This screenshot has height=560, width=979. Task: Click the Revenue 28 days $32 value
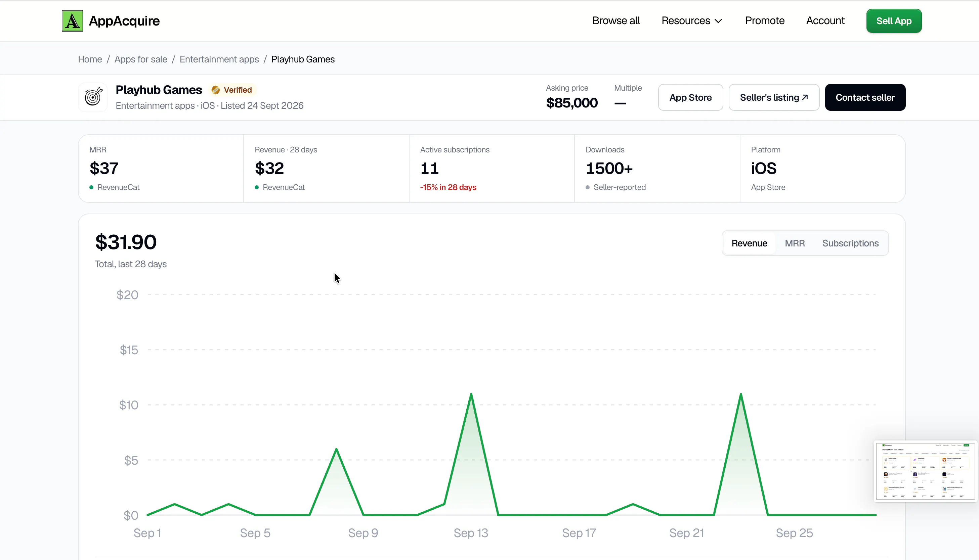click(269, 168)
